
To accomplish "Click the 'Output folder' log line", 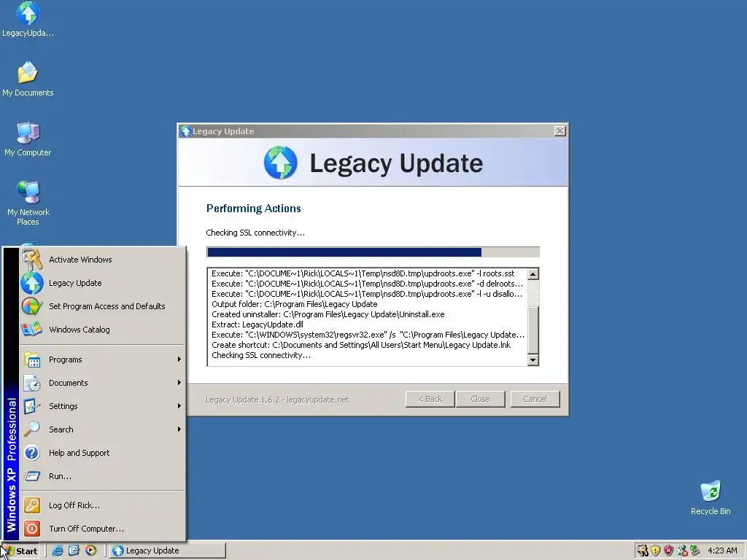I will coord(295,304).
